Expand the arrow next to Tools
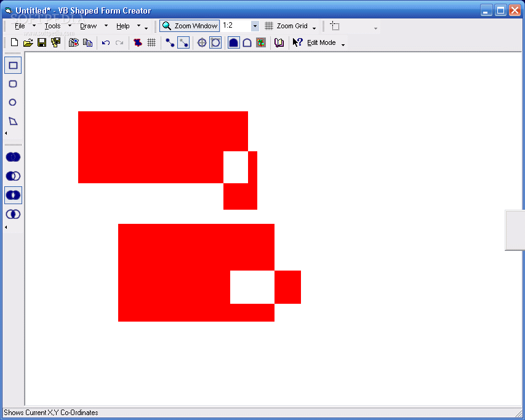525x420 pixels. pyautogui.click(x=70, y=26)
